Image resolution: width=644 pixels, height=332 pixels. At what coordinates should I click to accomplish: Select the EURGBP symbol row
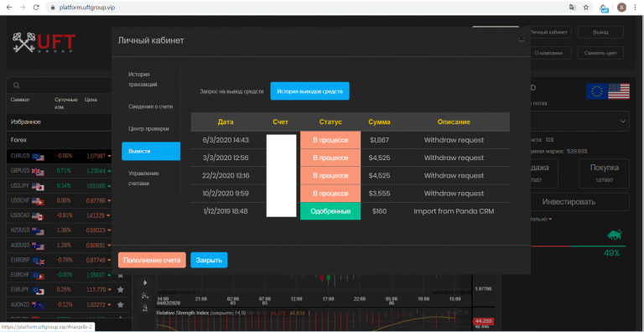pos(60,260)
